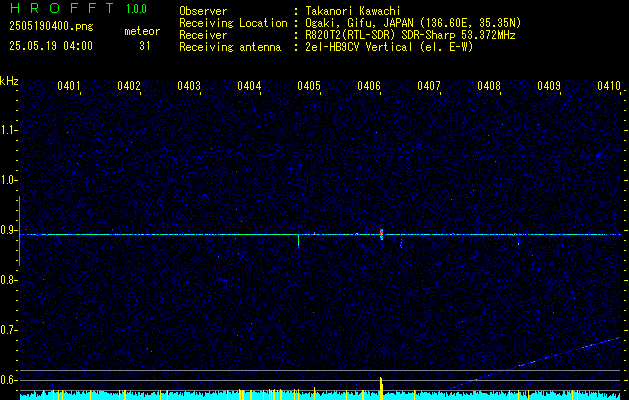
Task: Click the 0409 time axis label
Action: point(549,85)
